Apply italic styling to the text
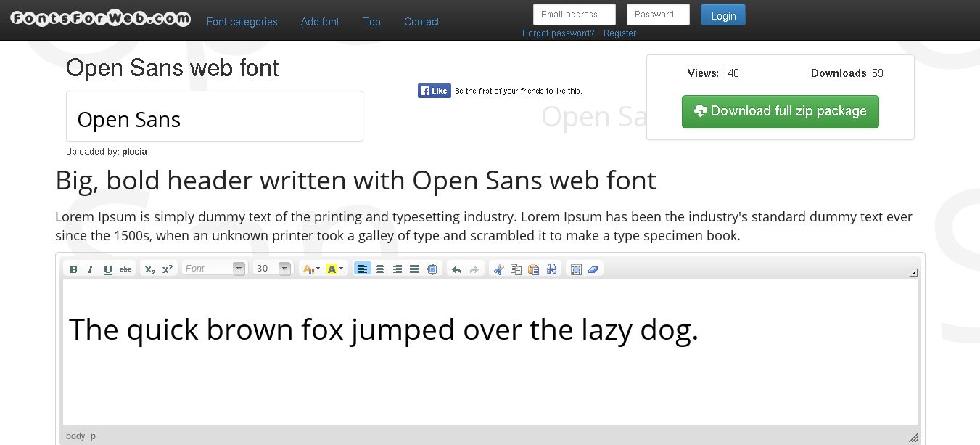980x445 pixels. tap(90, 269)
